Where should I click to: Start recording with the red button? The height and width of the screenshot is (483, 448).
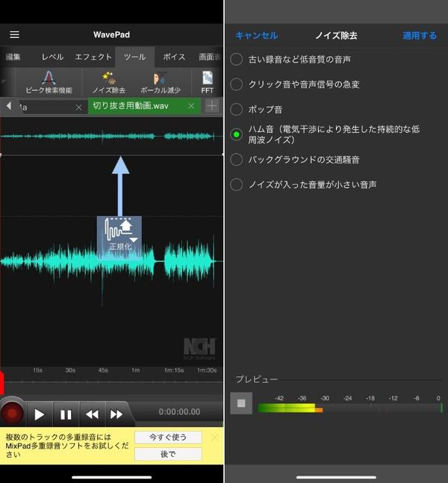(12, 414)
